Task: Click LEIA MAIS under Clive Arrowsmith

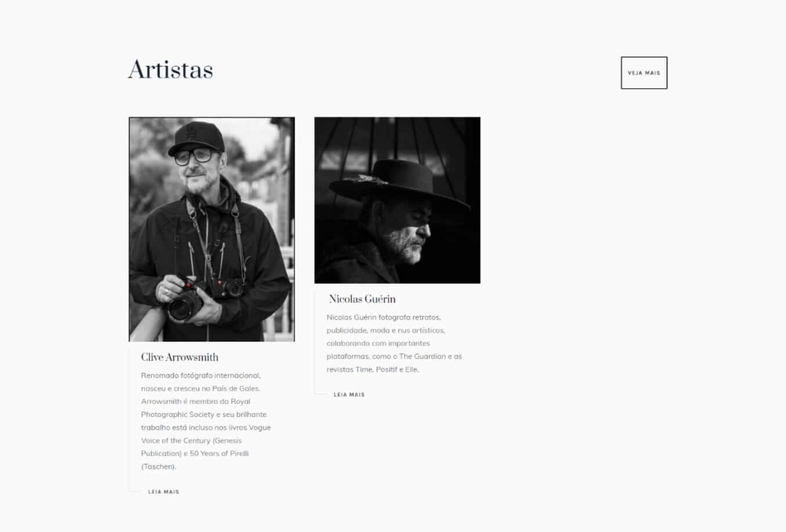Action: [x=164, y=492]
